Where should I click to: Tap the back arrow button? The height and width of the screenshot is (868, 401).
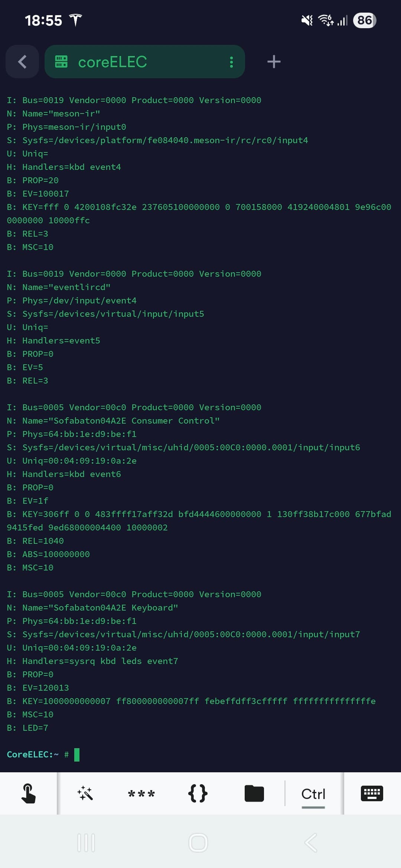(x=22, y=62)
